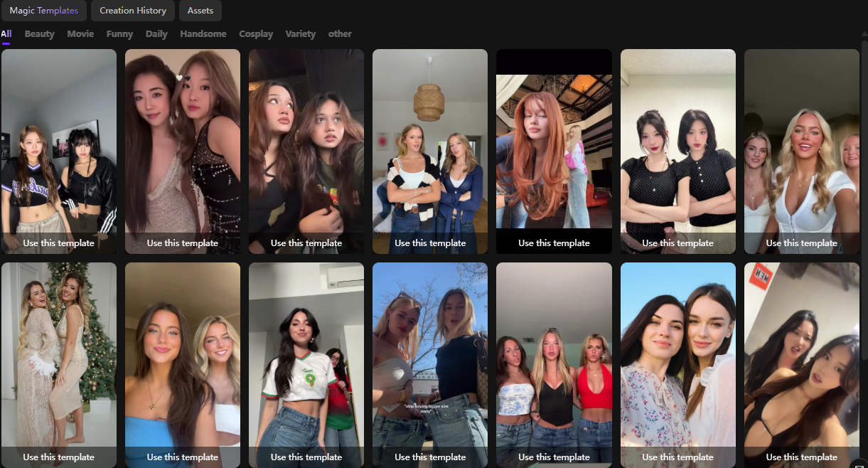Switch to the Creation History tab

click(132, 11)
